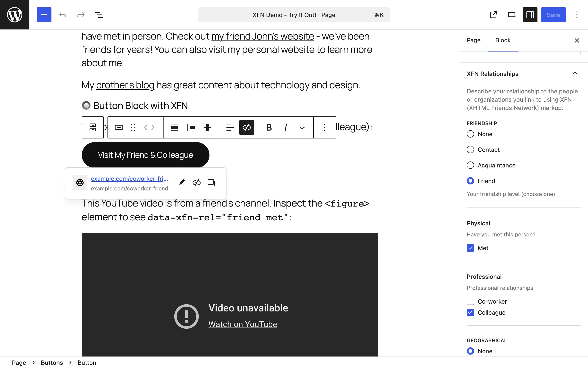Check the Co-worker checkbox
The height and width of the screenshot is (368, 588).
(470, 301)
